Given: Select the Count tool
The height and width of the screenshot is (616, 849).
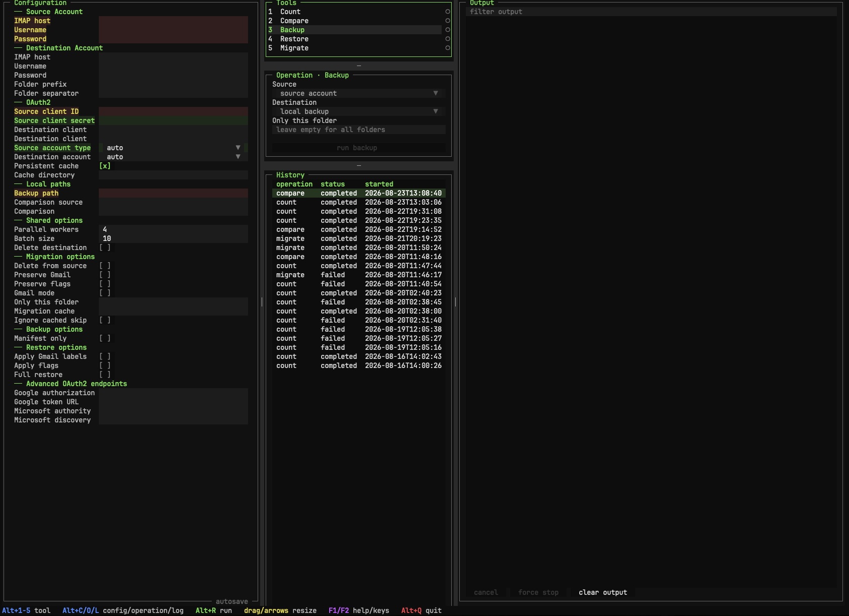Looking at the screenshot, I should [x=355, y=12].
